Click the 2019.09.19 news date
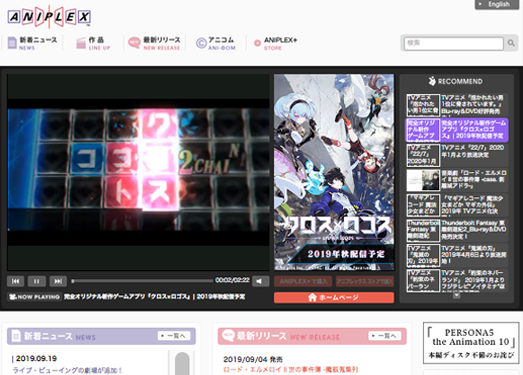Image resolution: width=523 pixels, height=375 pixels. point(36,359)
